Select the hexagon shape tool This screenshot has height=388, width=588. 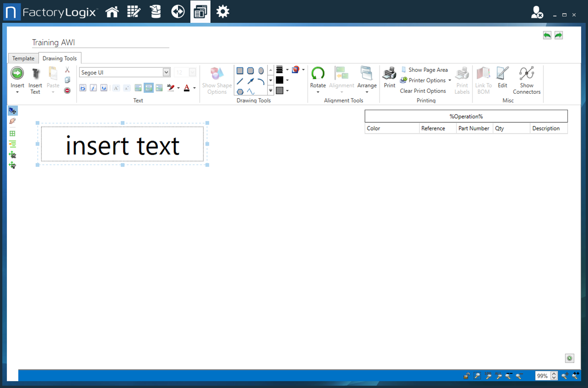pos(239,91)
